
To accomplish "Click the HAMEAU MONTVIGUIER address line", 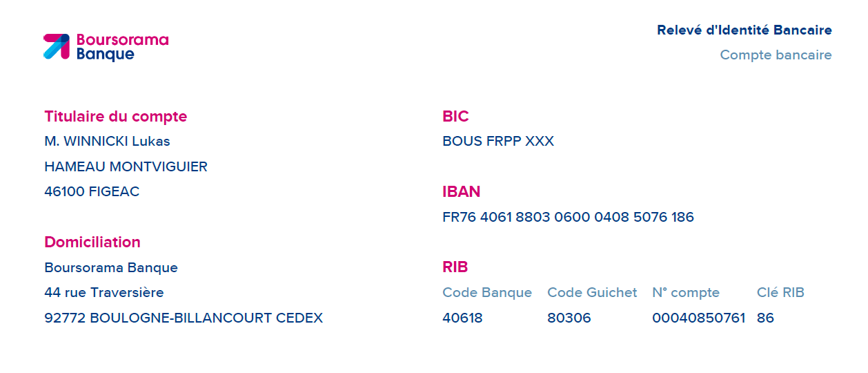I will point(126,167).
